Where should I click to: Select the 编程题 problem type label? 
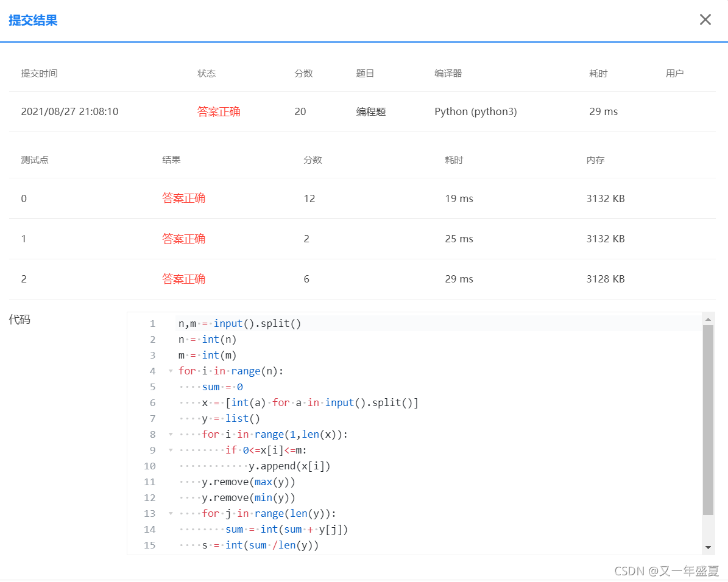click(x=370, y=111)
